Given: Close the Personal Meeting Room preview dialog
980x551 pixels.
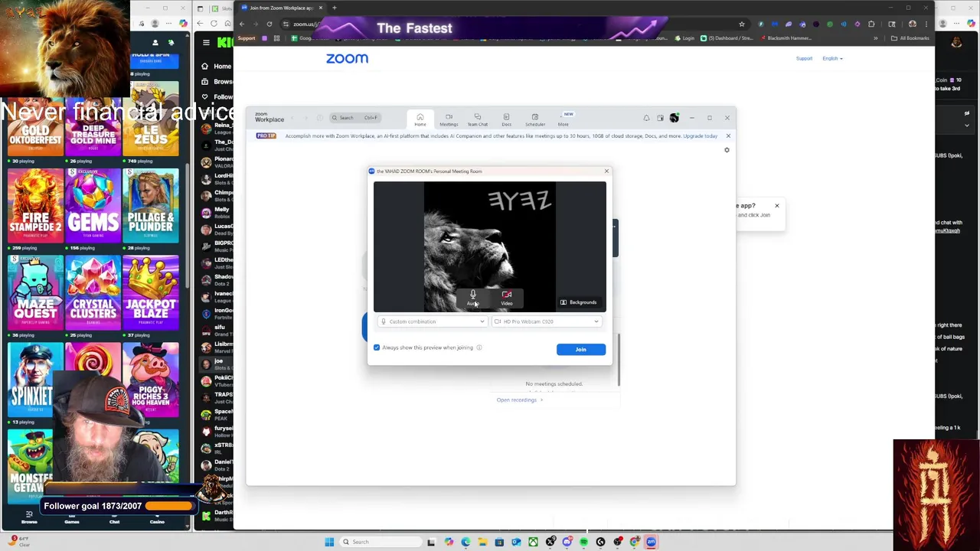Looking at the screenshot, I should (606, 171).
